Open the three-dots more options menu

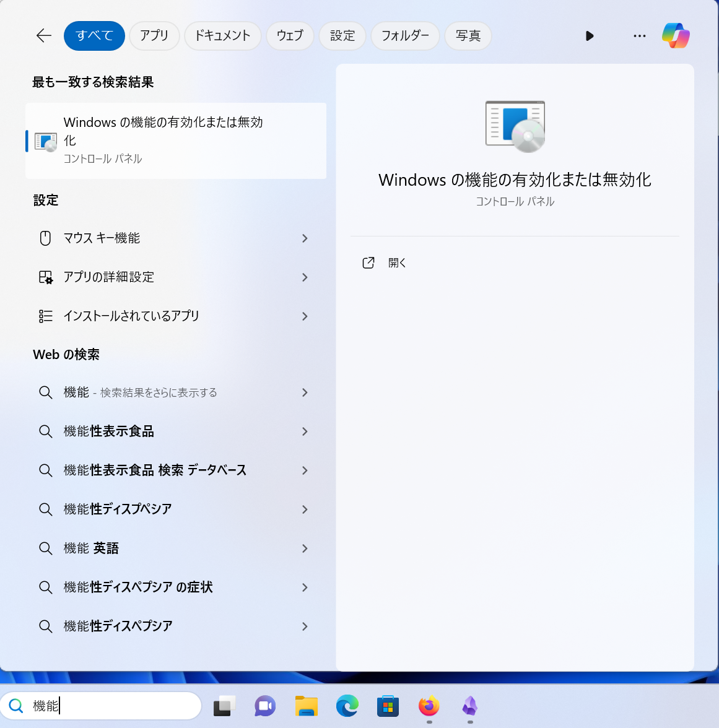click(x=640, y=36)
